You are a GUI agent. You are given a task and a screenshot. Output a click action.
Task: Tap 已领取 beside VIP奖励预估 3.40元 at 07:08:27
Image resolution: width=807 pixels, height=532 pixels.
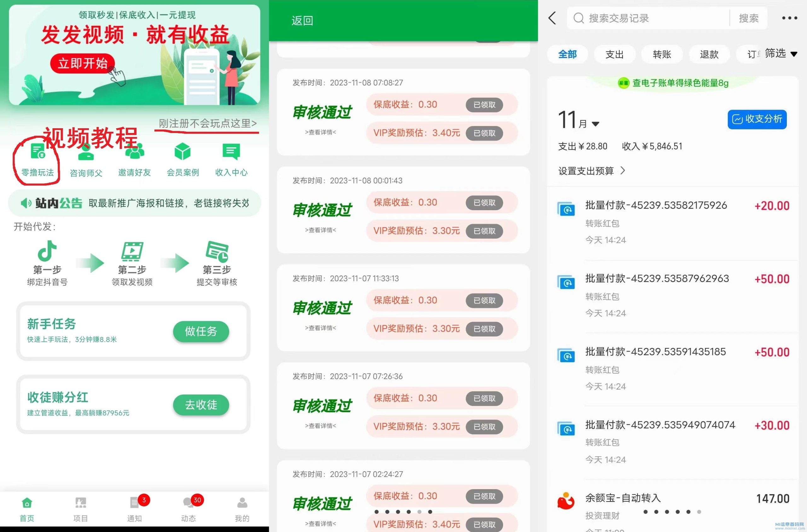point(484,133)
